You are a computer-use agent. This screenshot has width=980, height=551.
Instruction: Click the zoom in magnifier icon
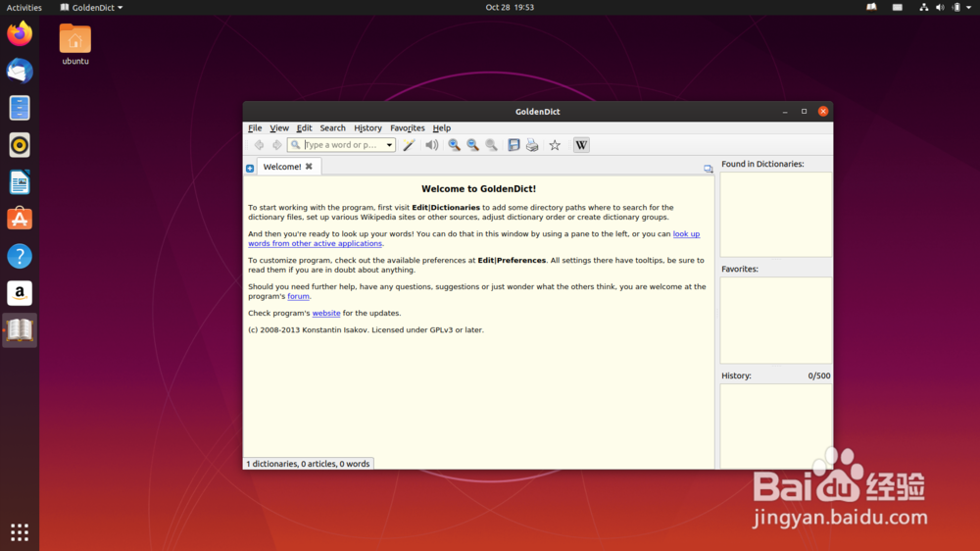(455, 145)
